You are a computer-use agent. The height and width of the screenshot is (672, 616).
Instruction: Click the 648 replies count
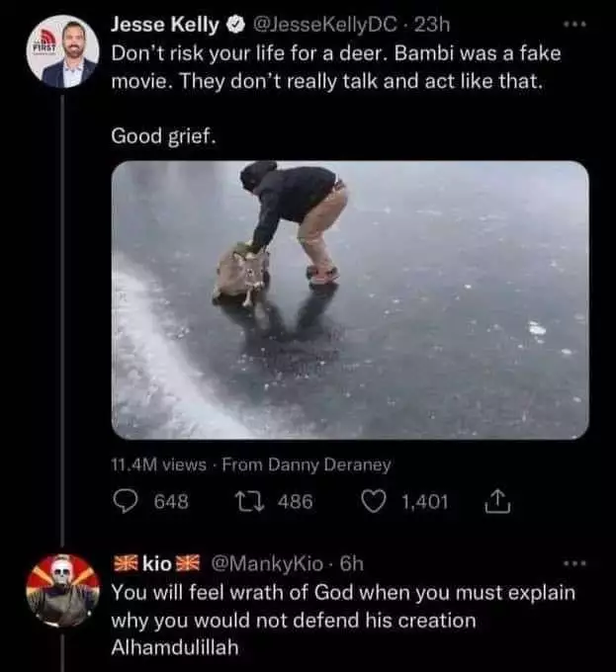pyautogui.click(x=171, y=501)
